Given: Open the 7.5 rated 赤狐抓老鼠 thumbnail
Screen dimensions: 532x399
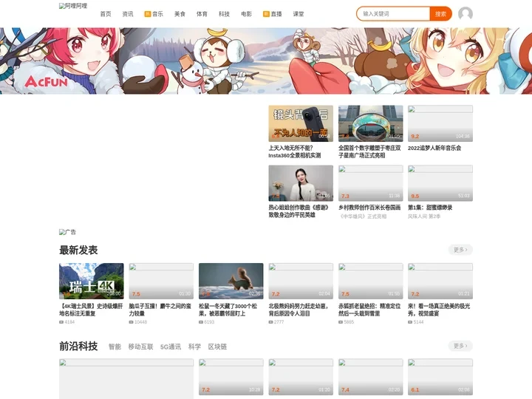Looking at the screenshot, I should (x=370, y=281).
